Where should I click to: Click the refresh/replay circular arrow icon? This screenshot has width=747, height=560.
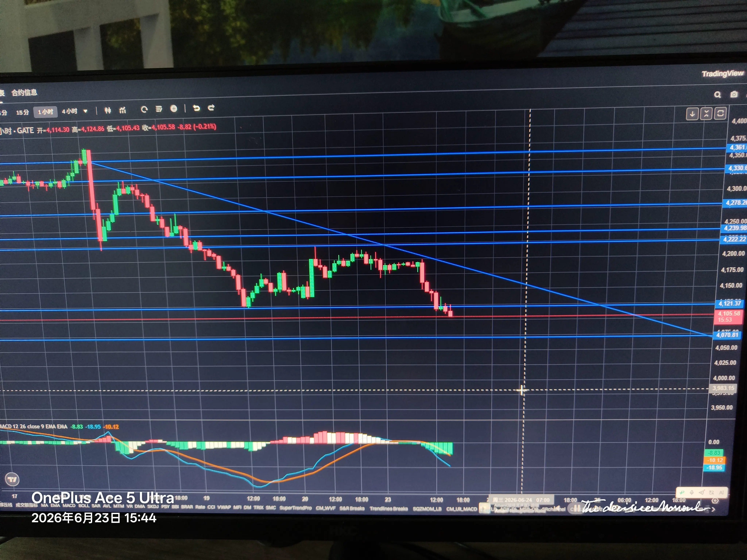(x=144, y=109)
